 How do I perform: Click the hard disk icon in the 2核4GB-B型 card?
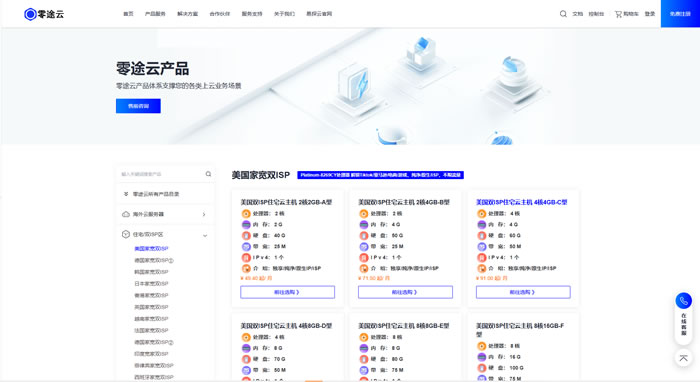[x=364, y=236]
